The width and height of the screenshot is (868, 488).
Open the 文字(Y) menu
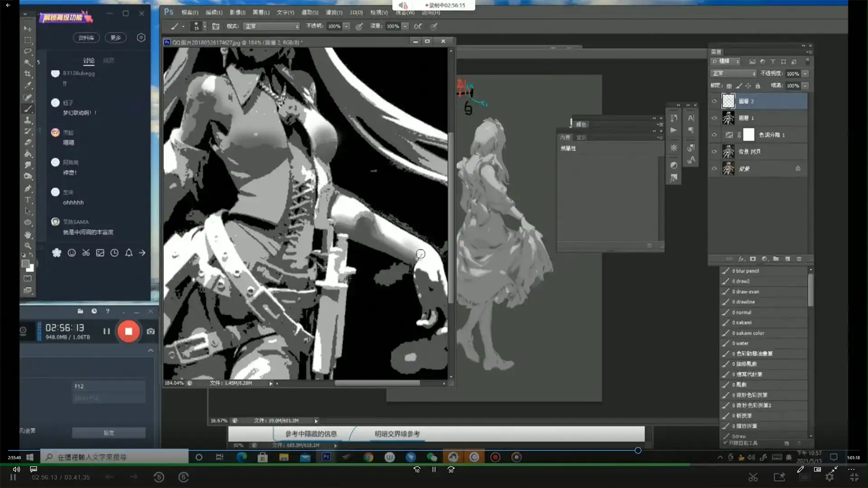tap(285, 13)
